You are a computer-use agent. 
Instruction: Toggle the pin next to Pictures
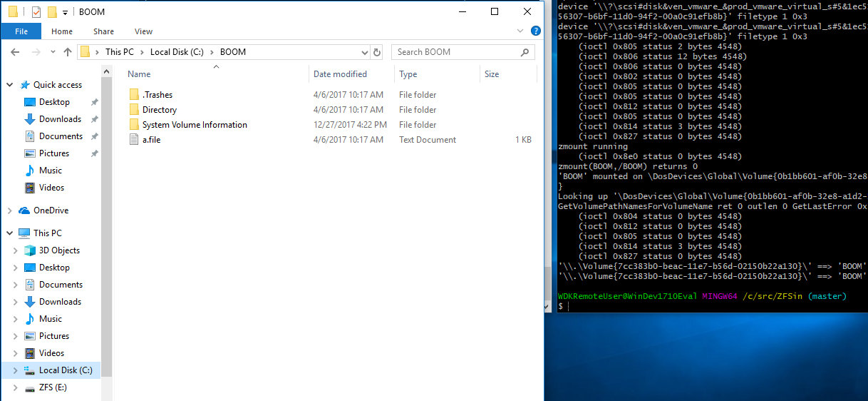[94, 153]
